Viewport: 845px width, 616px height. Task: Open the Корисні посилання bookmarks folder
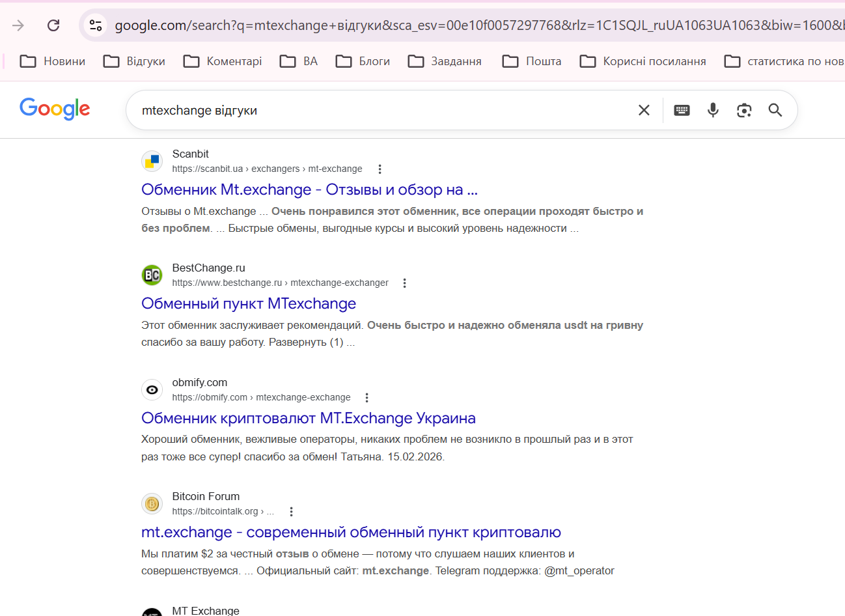tap(643, 61)
